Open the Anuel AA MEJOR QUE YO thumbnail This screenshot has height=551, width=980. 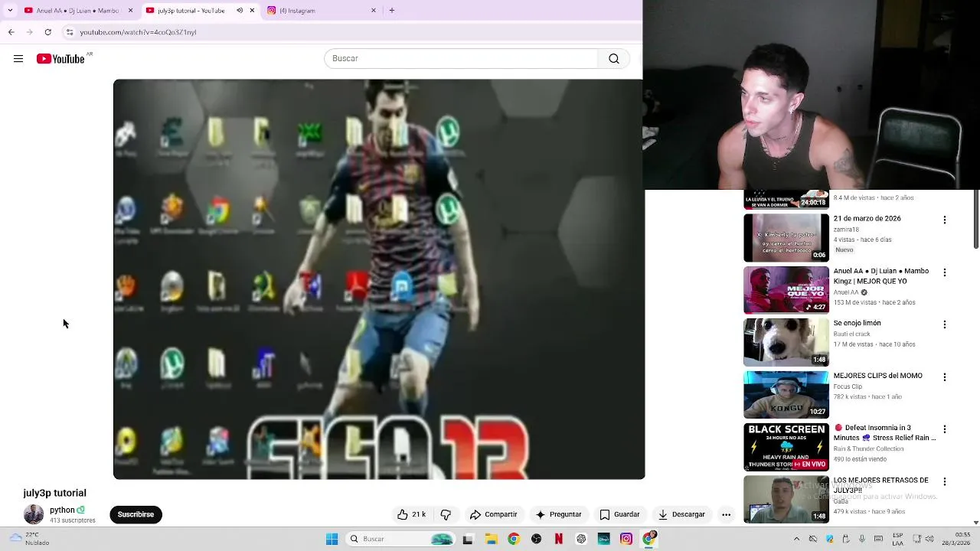pyautogui.click(x=786, y=290)
